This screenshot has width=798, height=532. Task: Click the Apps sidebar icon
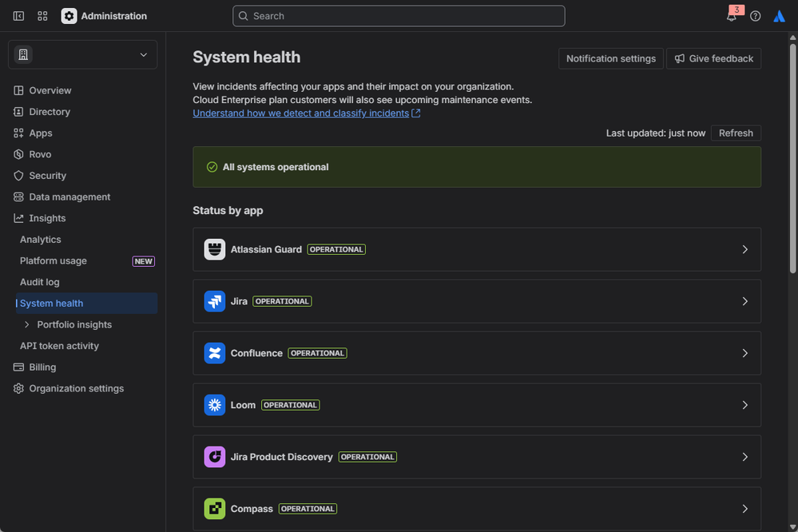click(19, 133)
